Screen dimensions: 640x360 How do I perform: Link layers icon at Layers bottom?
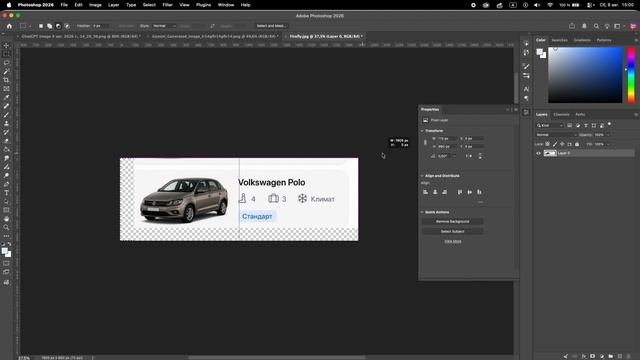(575, 356)
